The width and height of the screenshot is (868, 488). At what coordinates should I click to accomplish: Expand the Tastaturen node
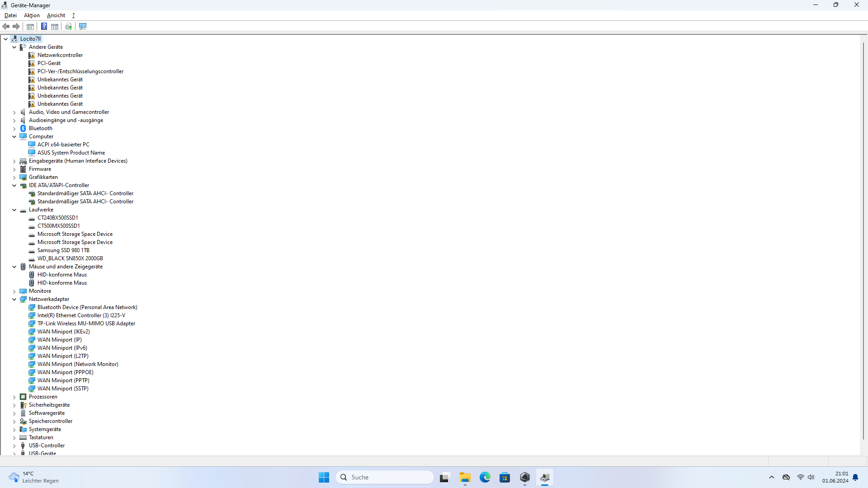pyautogui.click(x=14, y=437)
